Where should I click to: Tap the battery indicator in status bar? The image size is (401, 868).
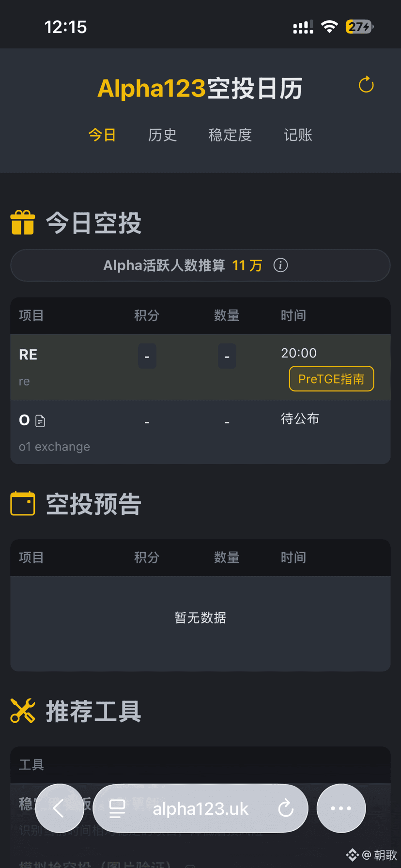point(359,27)
